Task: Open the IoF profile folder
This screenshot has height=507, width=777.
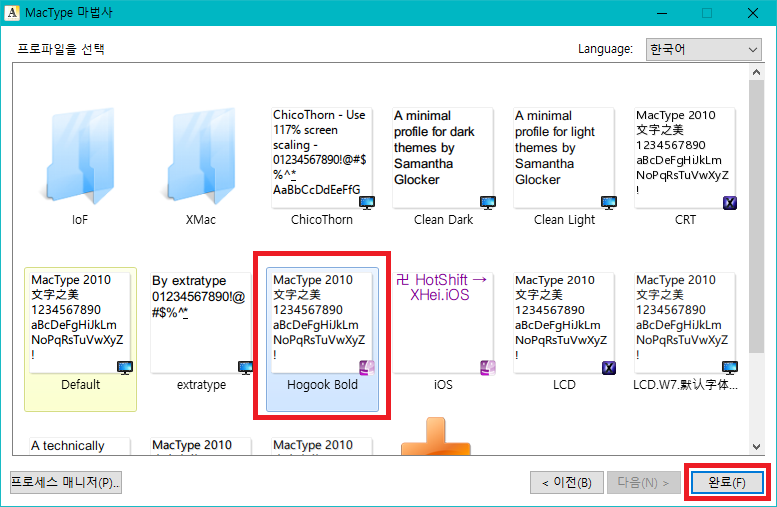Action: coord(80,156)
